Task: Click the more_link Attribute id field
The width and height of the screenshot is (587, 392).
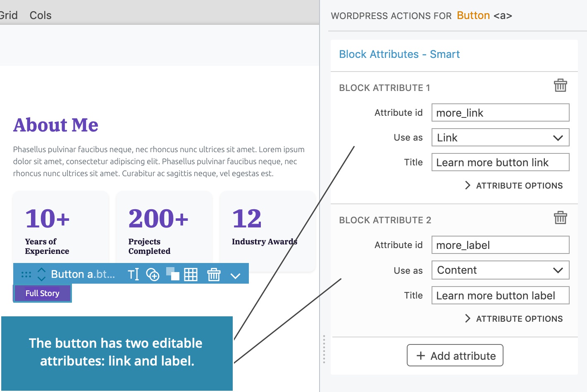Action: pyautogui.click(x=500, y=113)
